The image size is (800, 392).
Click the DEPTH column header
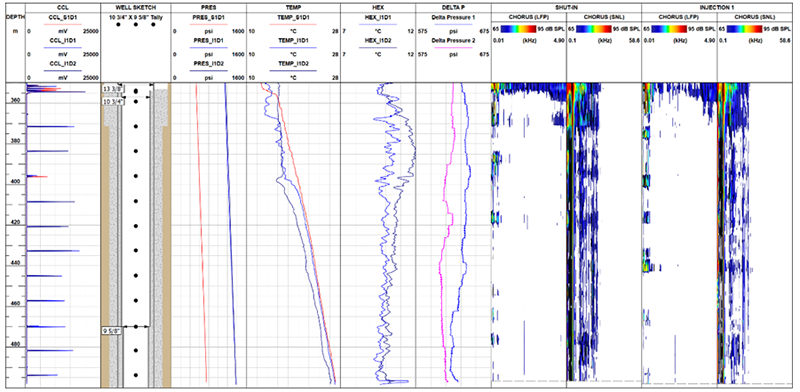pyautogui.click(x=14, y=17)
